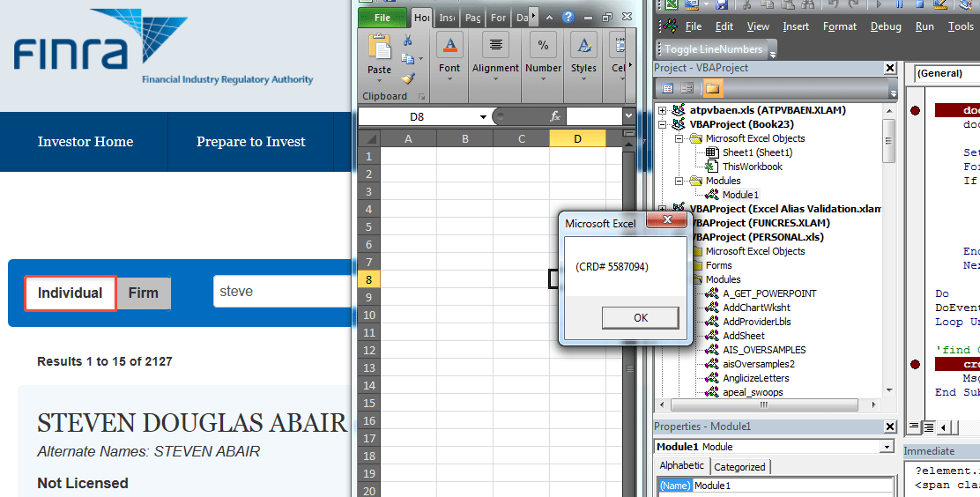Click Toggle Folders icon in Project panel
980x497 pixels.
(712, 88)
